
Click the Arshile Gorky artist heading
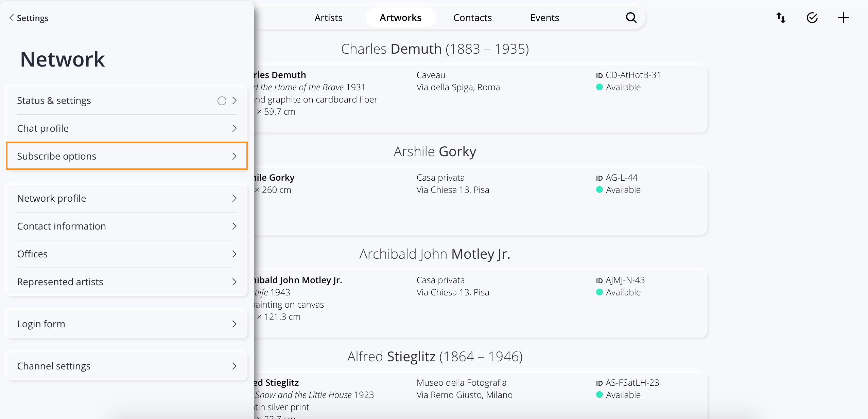[435, 151]
